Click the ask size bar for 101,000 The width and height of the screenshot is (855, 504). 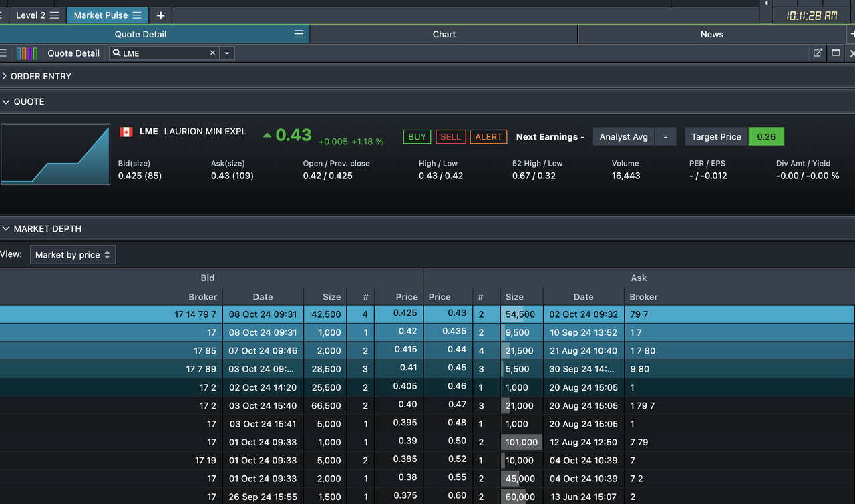click(522, 442)
